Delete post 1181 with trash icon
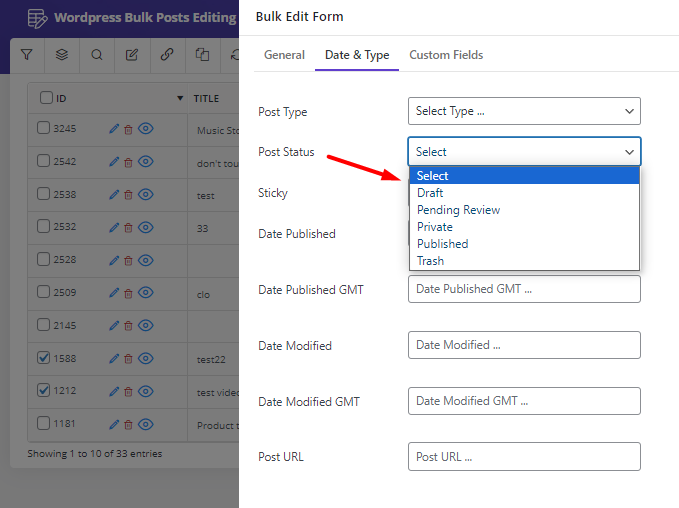Screen dimensions: 679x508 point(128,425)
